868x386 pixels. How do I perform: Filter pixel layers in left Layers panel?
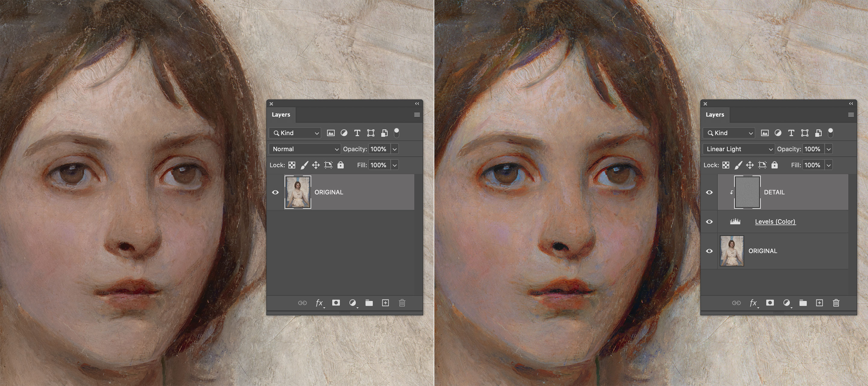pyautogui.click(x=331, y=133)
